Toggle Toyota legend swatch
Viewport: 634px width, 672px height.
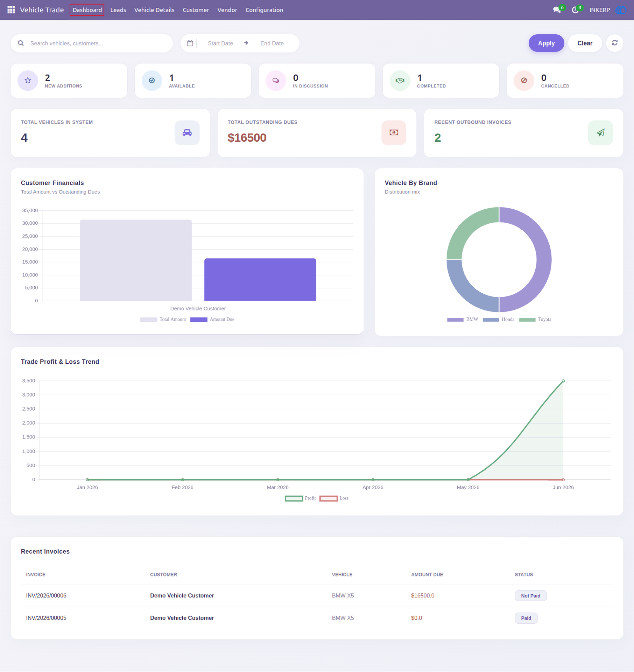(x=527, y=320)
